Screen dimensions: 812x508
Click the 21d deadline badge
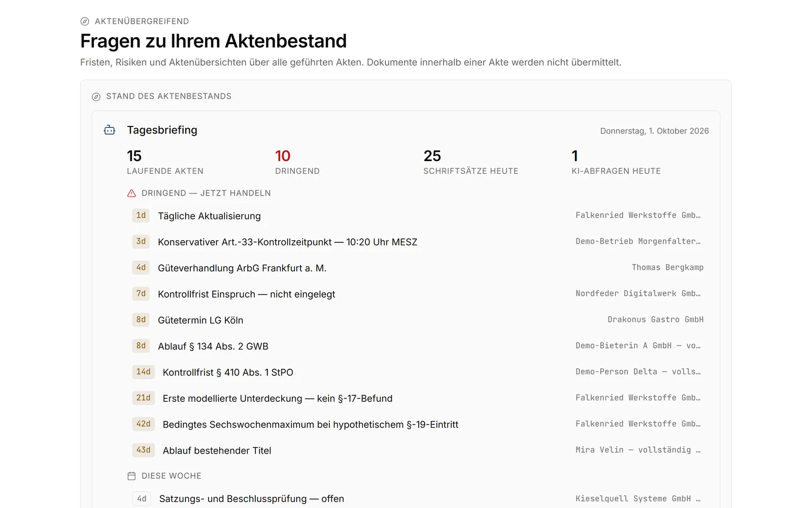(x=143, y=398)
